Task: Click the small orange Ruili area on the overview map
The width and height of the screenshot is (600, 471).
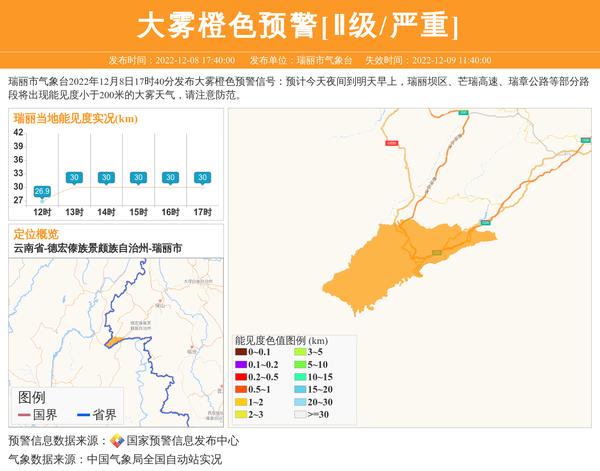Action: click(113, 342)
